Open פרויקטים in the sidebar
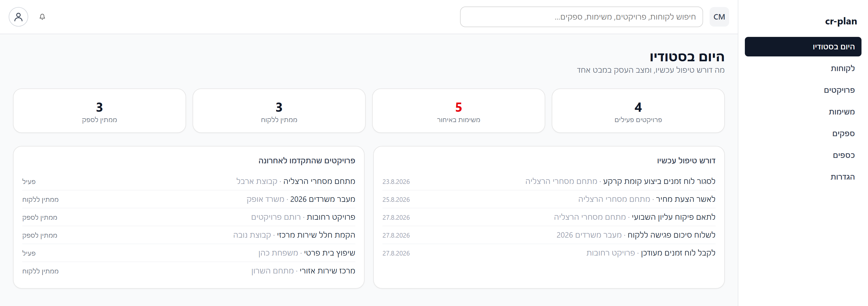 [803, 90]
